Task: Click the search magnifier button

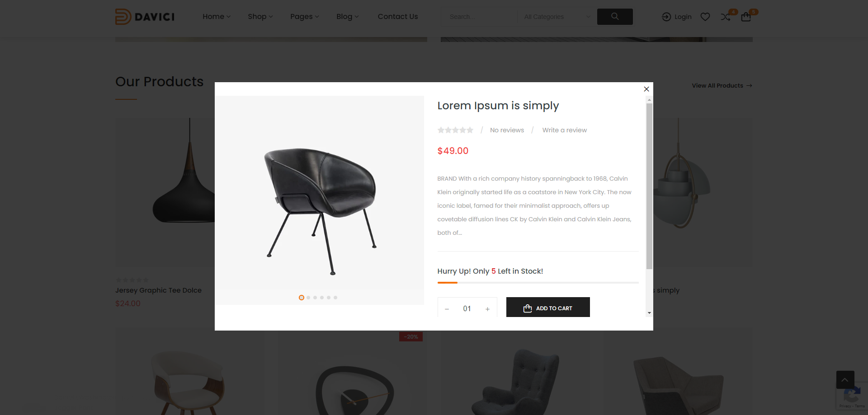Action: pos(615,17)
